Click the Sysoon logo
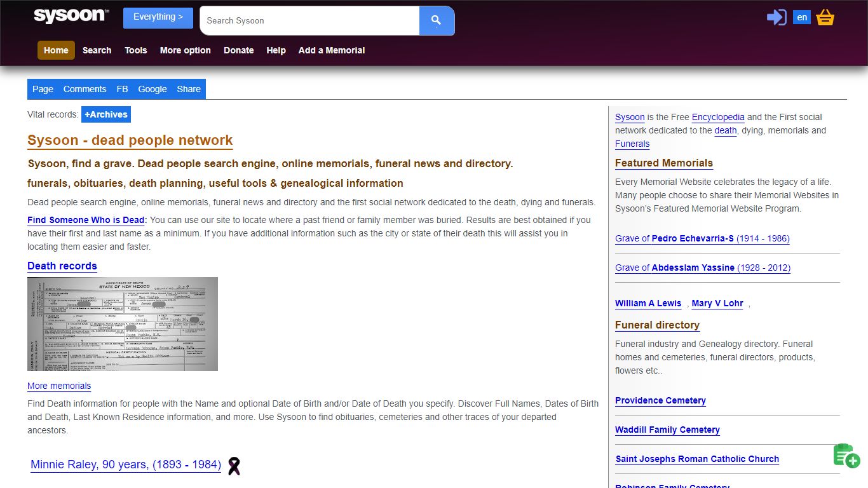Screen dimensions: 868x488 point(71,16)
